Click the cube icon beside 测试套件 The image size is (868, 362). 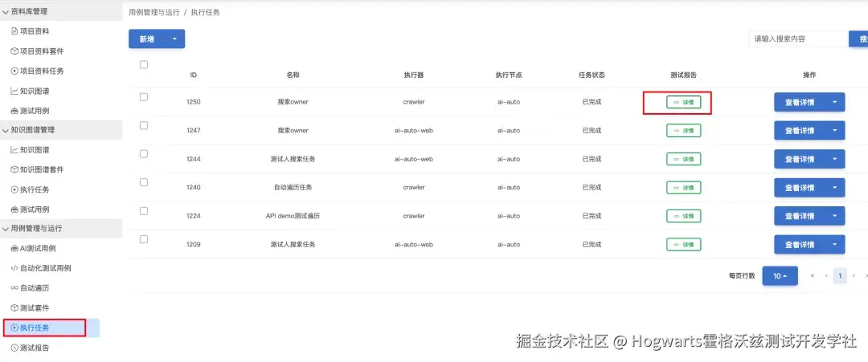(x=14, y=308)
